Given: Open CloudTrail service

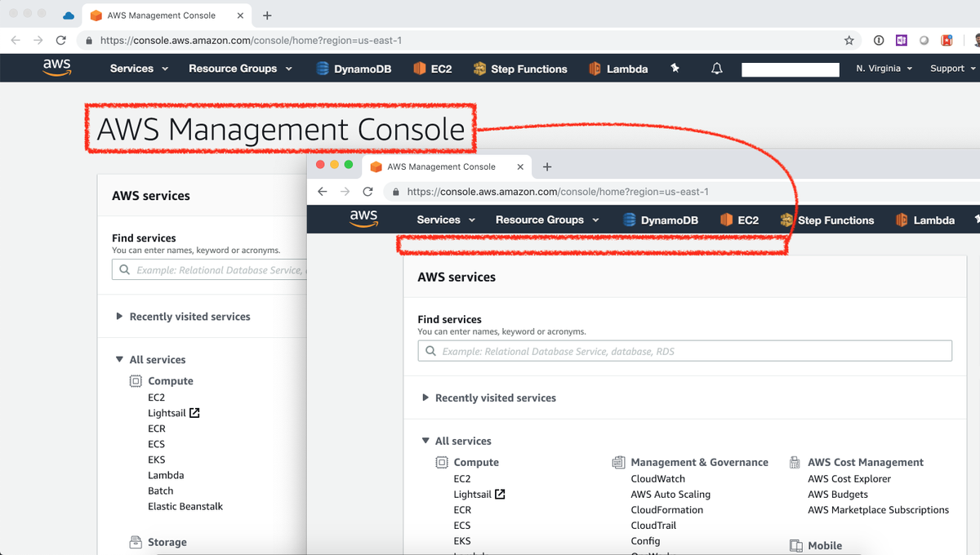Looking at the screenshot, I should point(653,526).
